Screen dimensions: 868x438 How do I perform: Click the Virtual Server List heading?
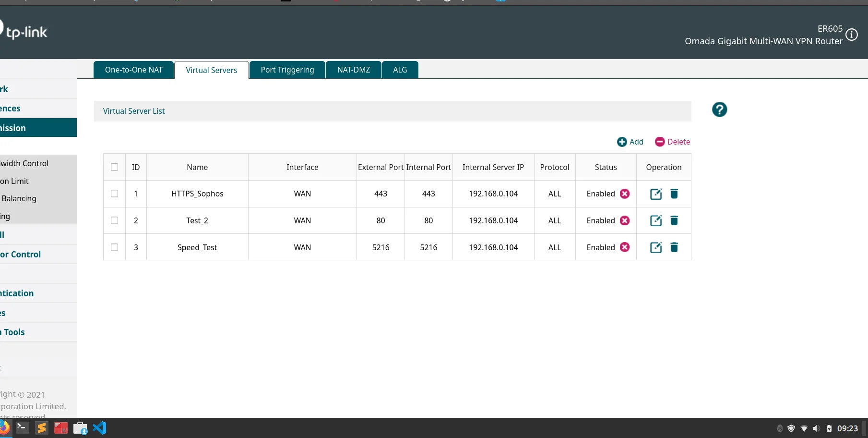pos(134,111)
